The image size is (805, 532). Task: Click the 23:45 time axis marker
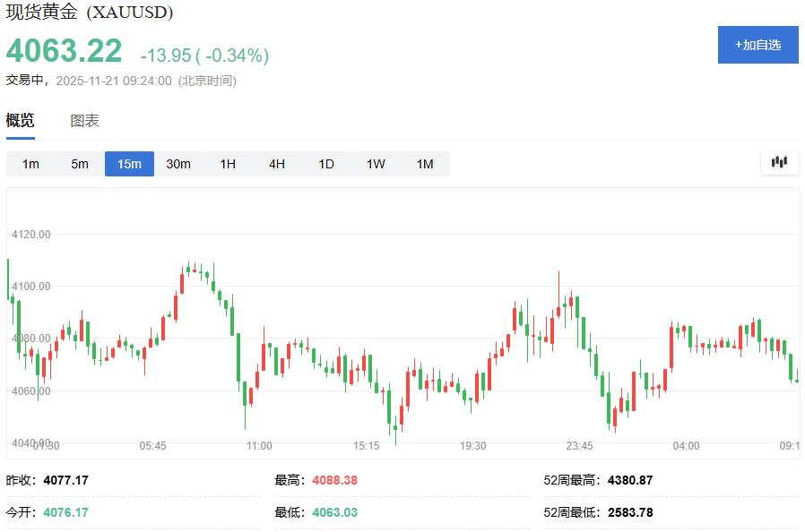579,445
